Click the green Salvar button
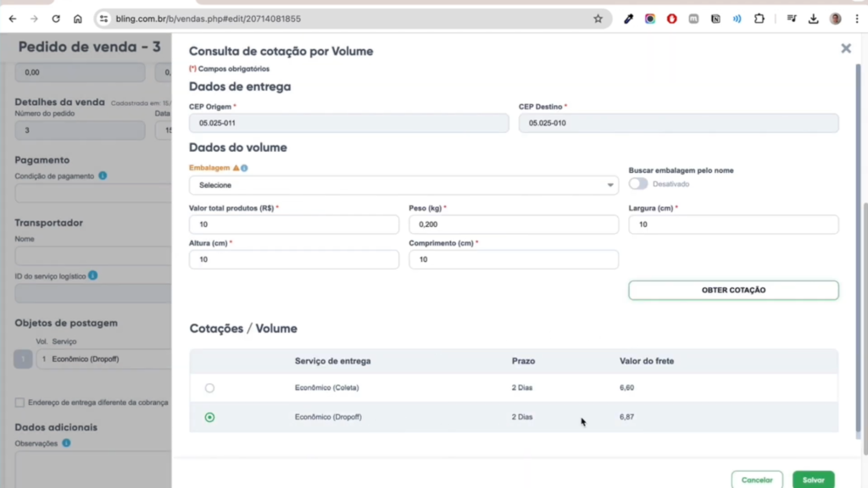The width and height of the screenshot is (868, 488). pyautogui.click(x=813, y=480)
